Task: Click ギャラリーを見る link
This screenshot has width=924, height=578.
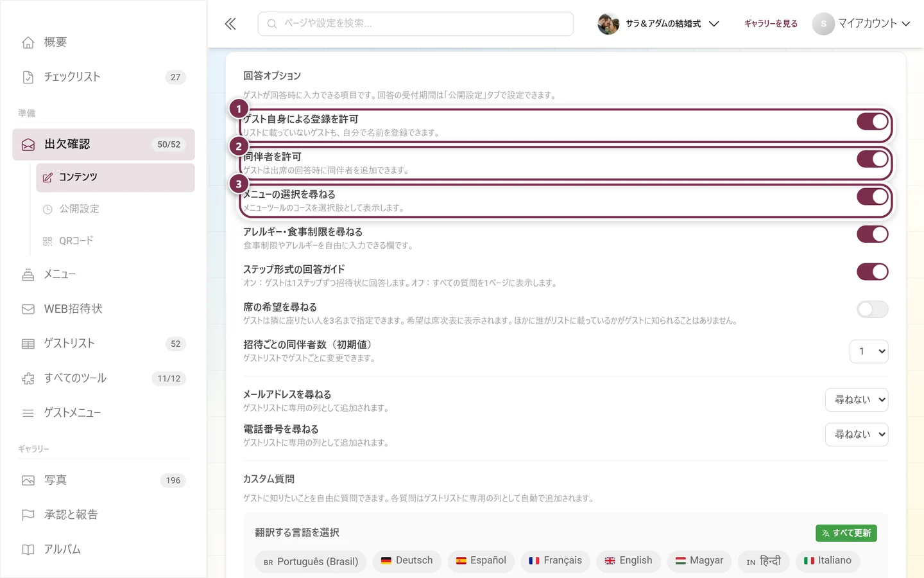Action: pyautogui.click(x=771, y=24)
